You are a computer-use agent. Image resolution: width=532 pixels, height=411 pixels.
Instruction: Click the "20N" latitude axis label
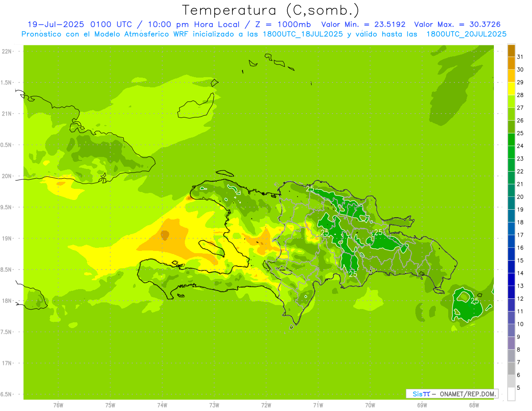6,176
